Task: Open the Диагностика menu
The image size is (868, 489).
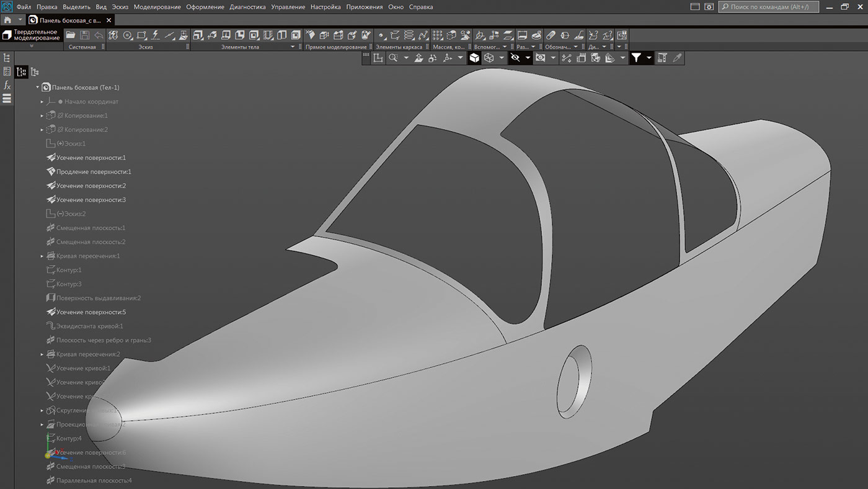Action: pyautogui.click(x=247, y=7)
